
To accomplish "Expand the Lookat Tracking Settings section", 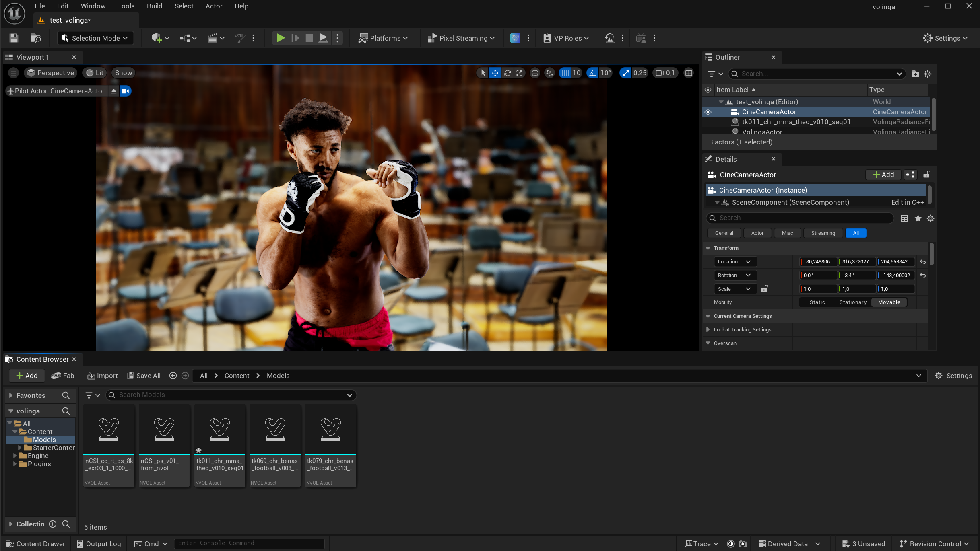I will point(708,329).
